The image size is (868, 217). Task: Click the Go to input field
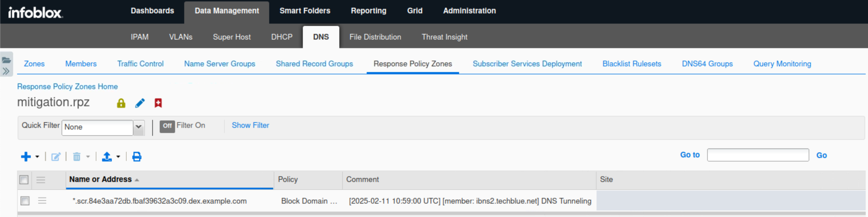pyautogui.click(x=757, y=155)
